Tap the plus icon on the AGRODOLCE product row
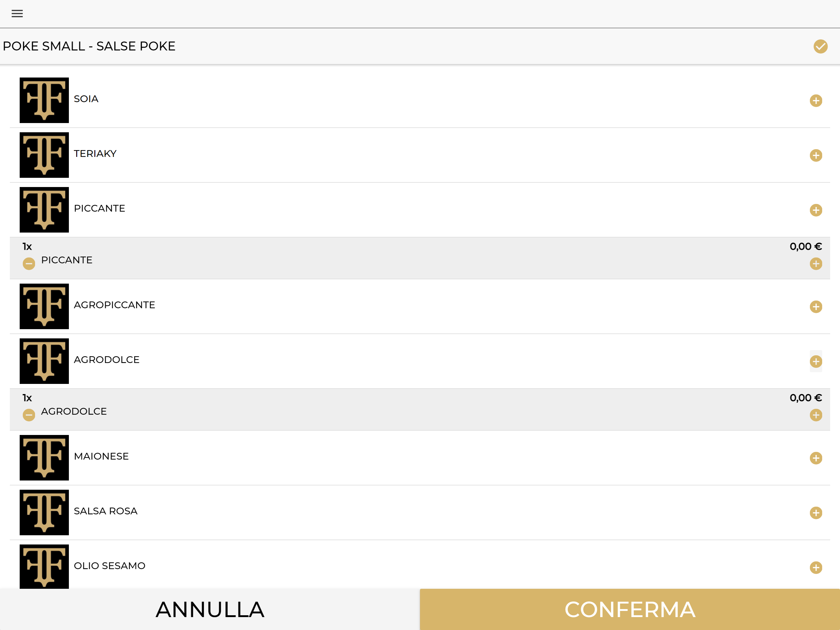 (816, 361)
